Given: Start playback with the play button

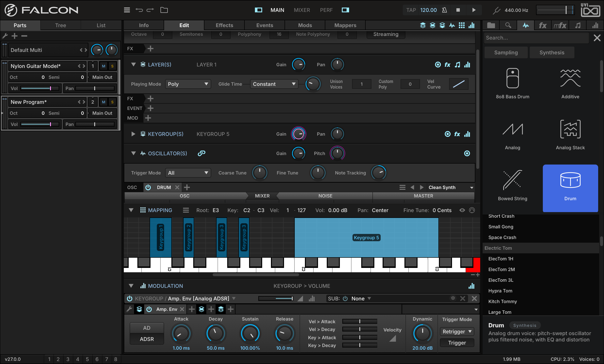Looking at the screenshot, I should [x=474, y=10].
